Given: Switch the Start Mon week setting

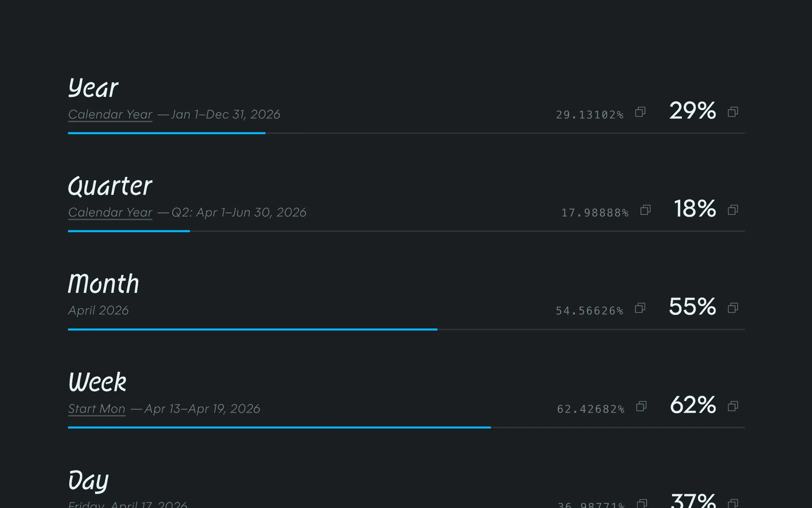Looking at the screenshot, I should 96,409.
